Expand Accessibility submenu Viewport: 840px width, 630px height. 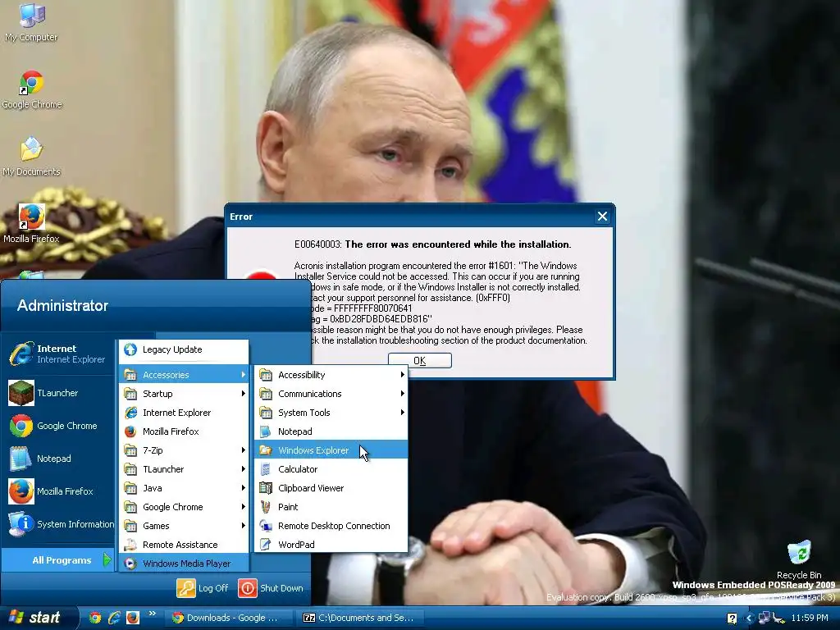click(x=331, y=374)
